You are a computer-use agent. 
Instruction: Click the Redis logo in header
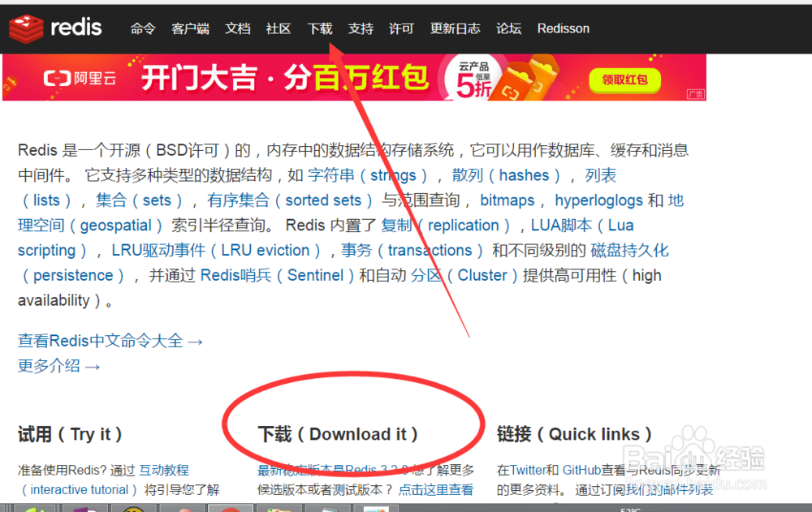tap(55, 28)
